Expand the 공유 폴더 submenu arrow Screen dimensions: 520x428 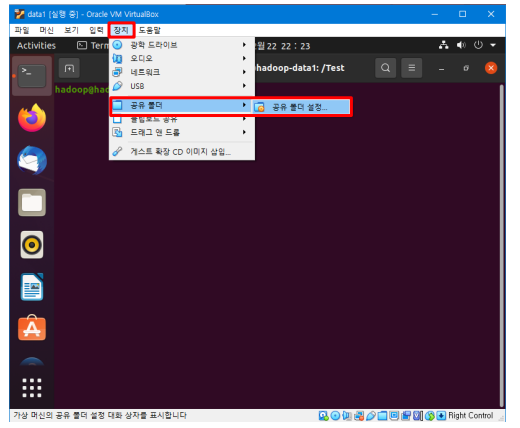[x=244, y=105]
